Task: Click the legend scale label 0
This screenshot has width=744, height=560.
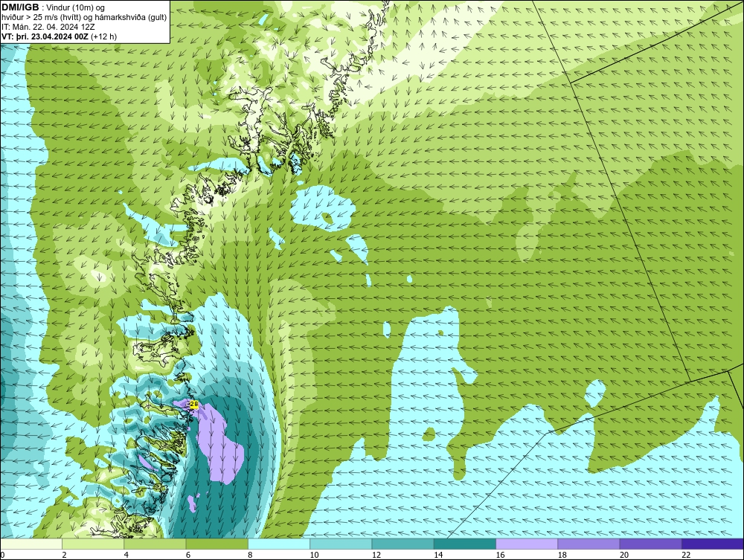Action: [2, 555]
